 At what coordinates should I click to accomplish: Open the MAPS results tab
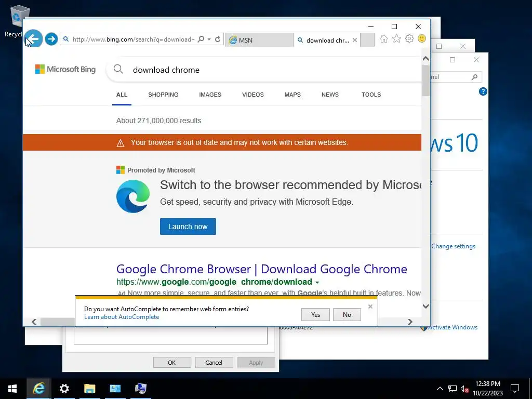[292, 95]
